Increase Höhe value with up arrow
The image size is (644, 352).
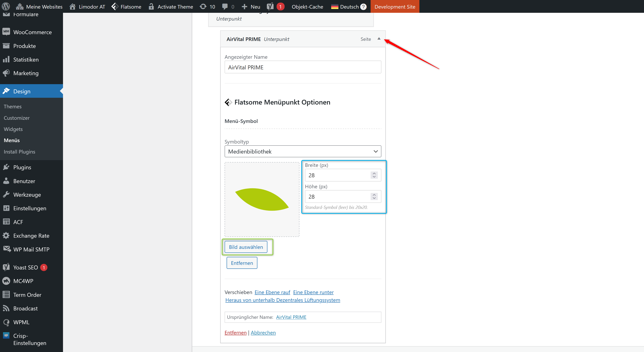[x=374, y=195]
